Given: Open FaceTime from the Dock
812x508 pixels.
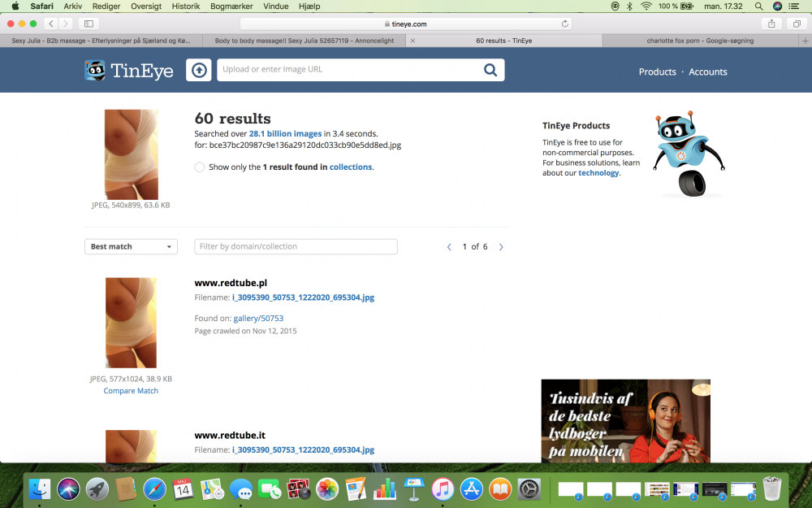Looking at the screenshot, I should click(x=270, y=488).
